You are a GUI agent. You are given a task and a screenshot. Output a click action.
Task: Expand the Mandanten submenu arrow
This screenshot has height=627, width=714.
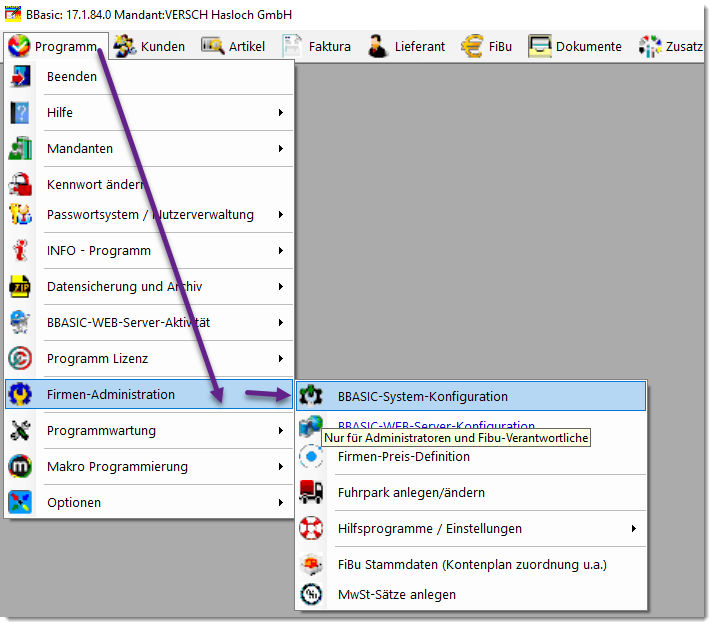pyautogui.click(x=281, y=148)
